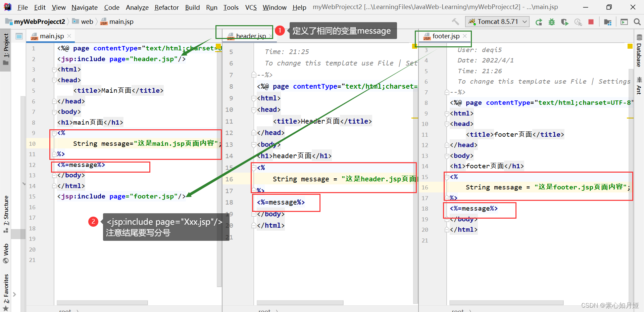Open Search Everywhere magnifier icon
This screenshot has width=644, height=312.
[x=637, y=22]
